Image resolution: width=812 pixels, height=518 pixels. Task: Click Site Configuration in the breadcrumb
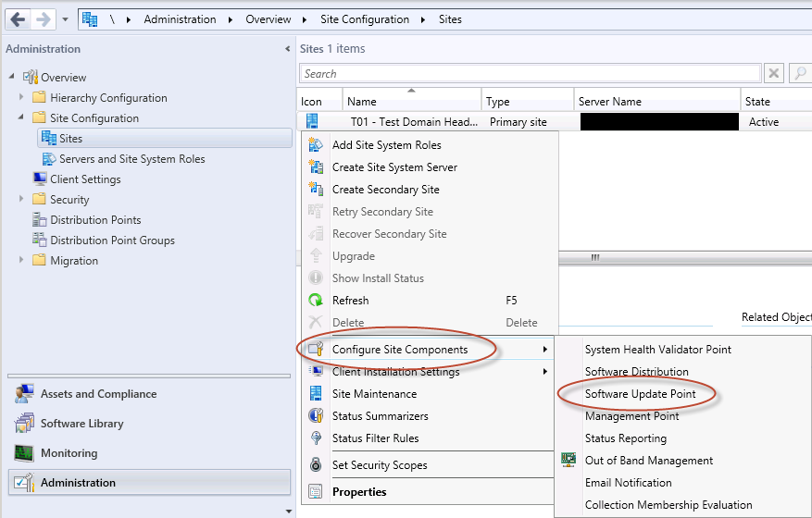tap(365, 19)
